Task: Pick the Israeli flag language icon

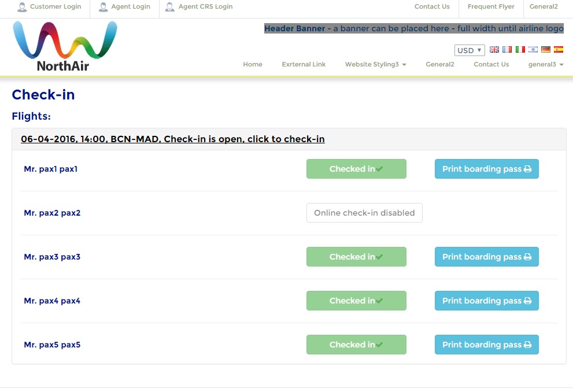Action: pos(533,49)
